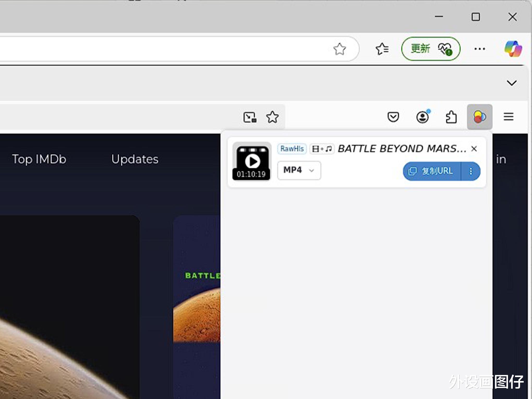
Task: Open the Firefox account profile icon
Action: tap(422, 117)
